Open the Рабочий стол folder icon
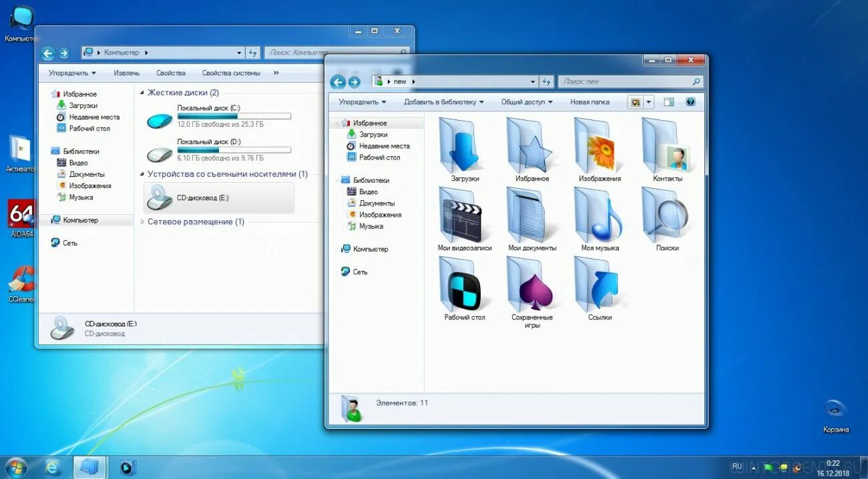 coord(465,288)
